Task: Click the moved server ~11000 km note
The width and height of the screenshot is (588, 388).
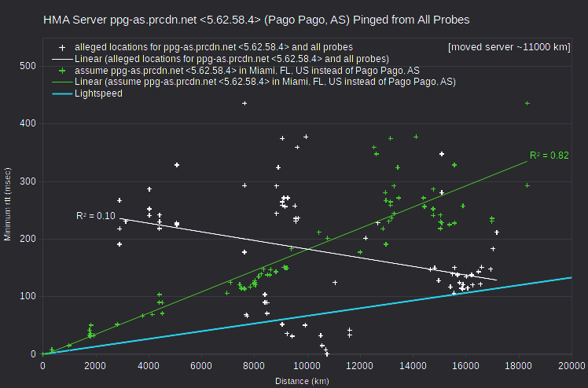Action: [x=509, y=47]
